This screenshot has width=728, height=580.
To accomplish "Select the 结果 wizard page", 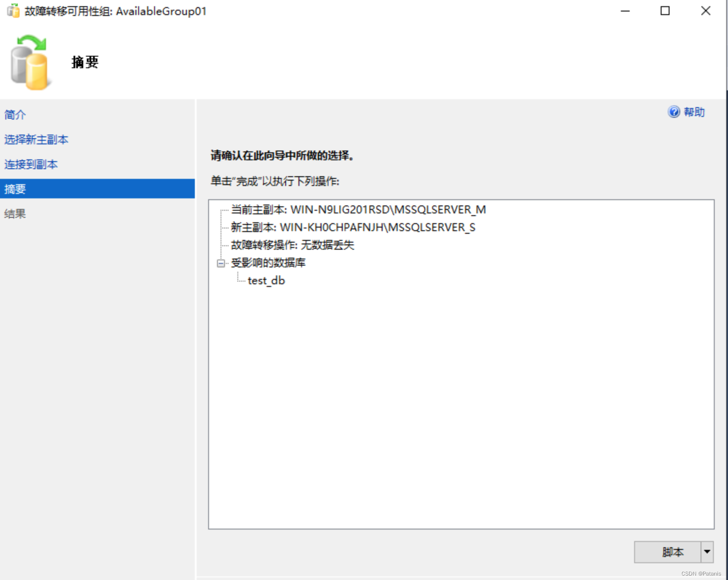I will pos(15,214).
